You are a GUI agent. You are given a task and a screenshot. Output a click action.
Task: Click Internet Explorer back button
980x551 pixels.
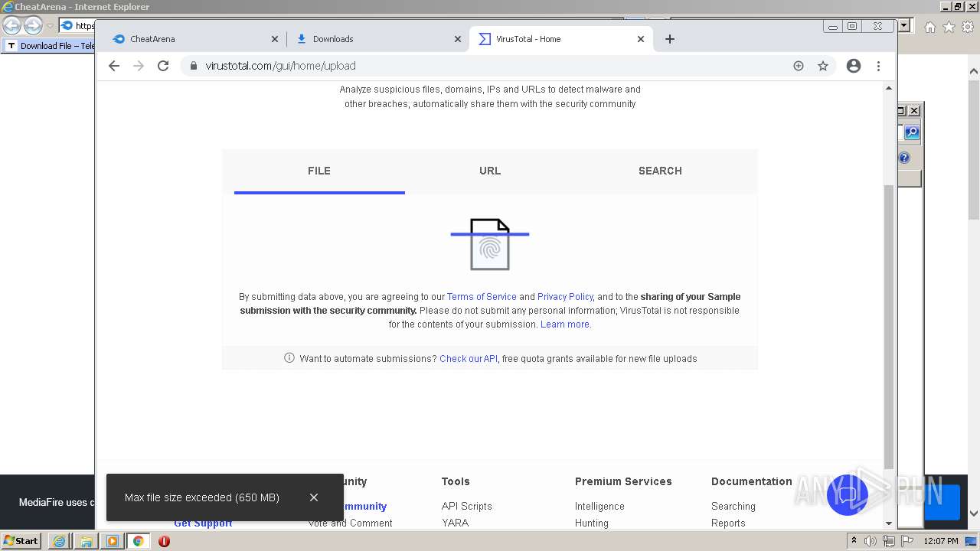[11, 26]
